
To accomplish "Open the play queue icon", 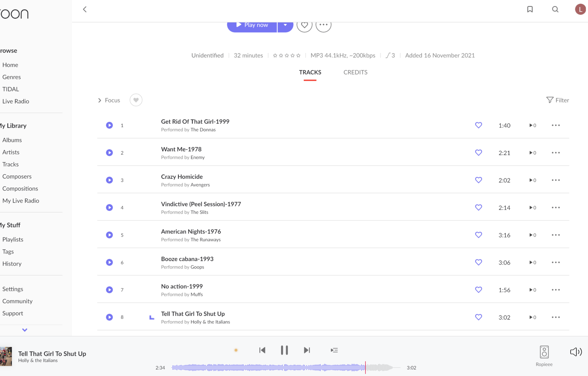I will [334, 350].
